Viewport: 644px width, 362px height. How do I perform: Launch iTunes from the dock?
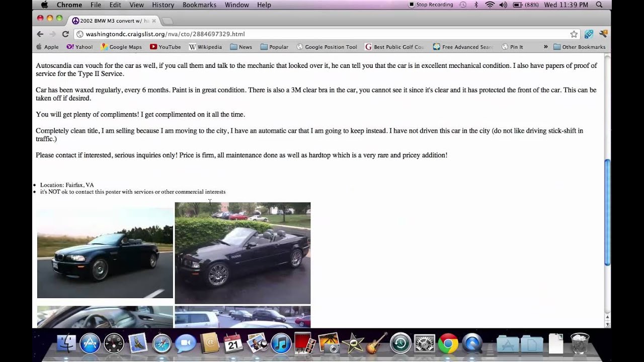tap(281, 343)
